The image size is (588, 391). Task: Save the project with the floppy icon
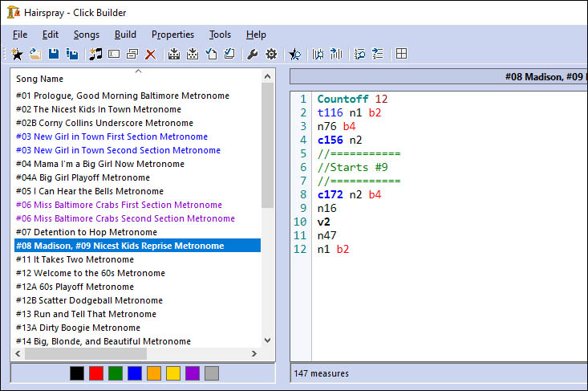click(54, 54)
